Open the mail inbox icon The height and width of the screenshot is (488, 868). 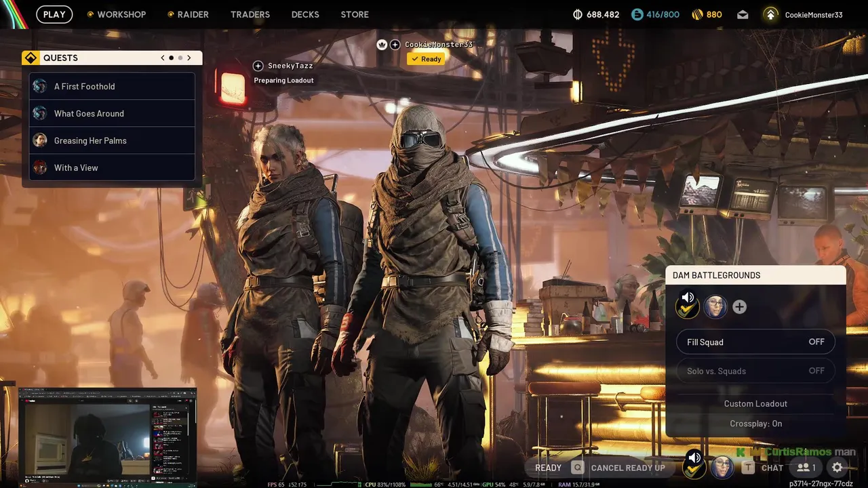pos(743,14)
